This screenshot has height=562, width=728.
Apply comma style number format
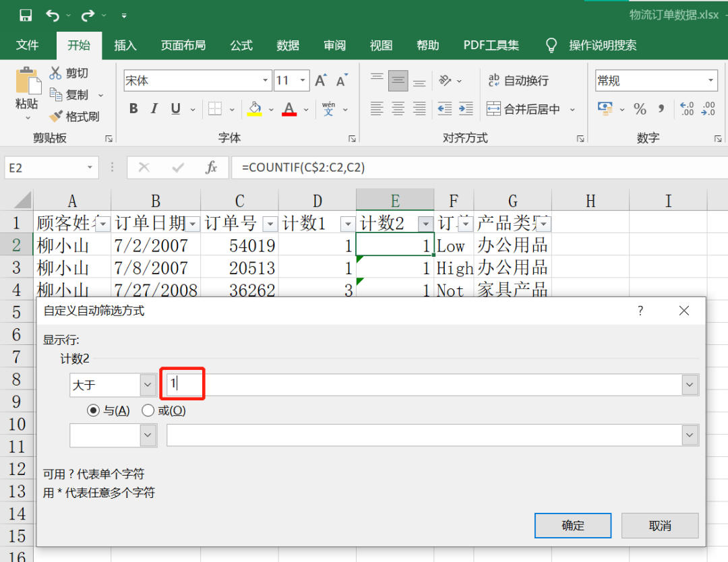[661, 109]
